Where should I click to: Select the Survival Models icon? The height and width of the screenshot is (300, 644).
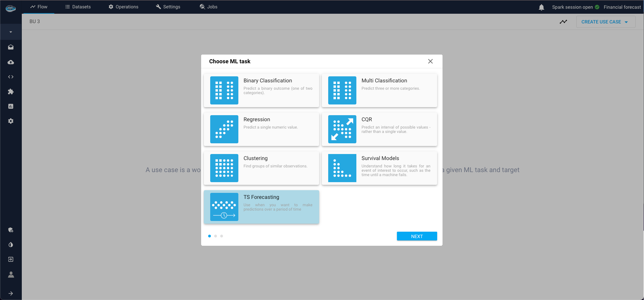pyautogui.click(x=342, y=168)
